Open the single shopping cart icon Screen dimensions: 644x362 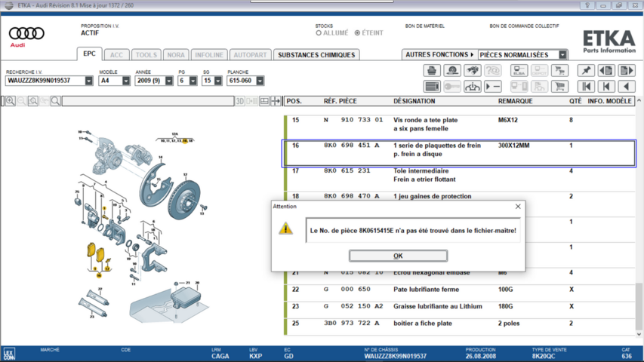pyautogui.click(x=559, y=87)
